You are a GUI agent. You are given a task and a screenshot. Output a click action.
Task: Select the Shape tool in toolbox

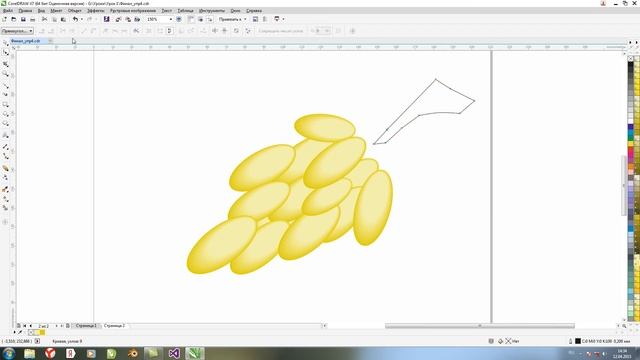tap(5, 53)
